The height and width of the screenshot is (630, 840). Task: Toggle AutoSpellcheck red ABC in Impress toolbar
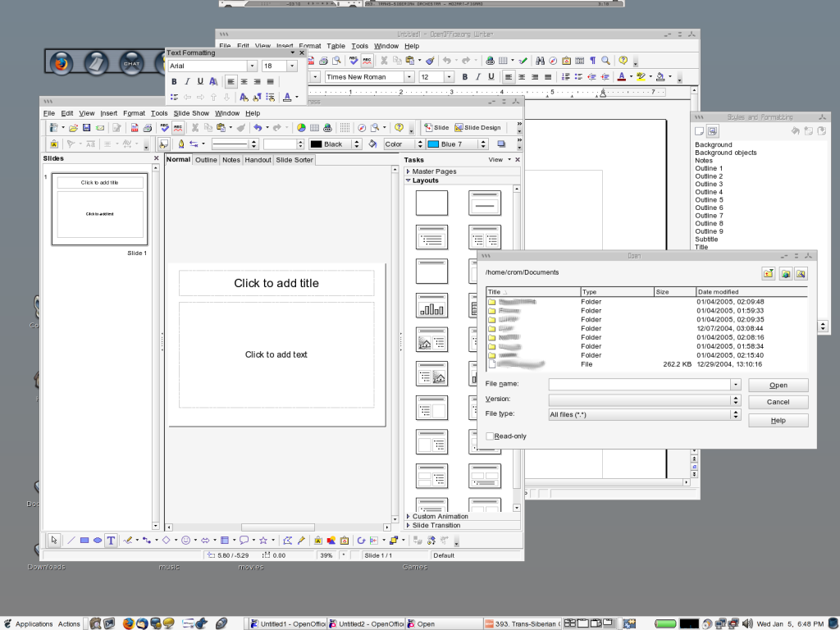(178, 127)
